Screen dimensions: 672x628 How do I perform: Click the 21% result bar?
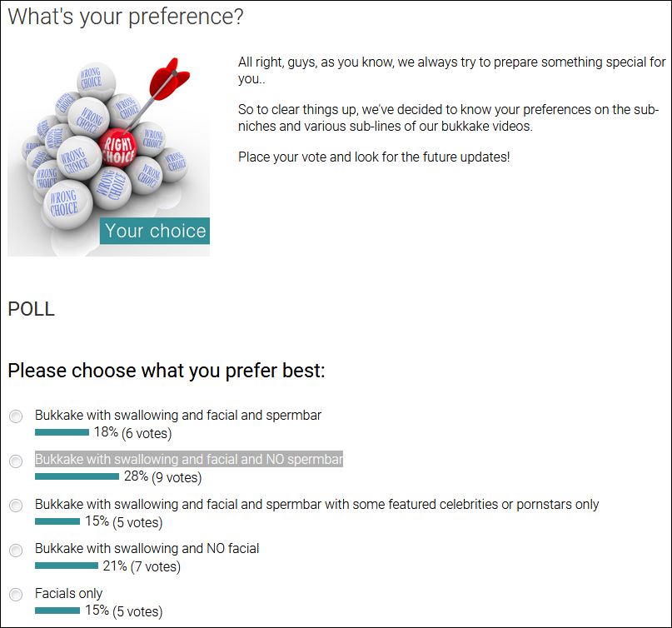click(x=67, y=566)
